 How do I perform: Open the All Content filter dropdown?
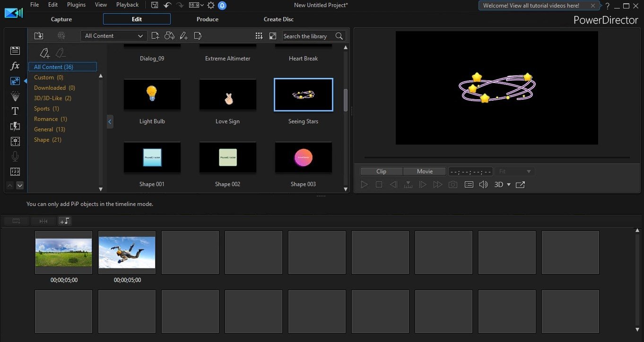coord(114,36)
